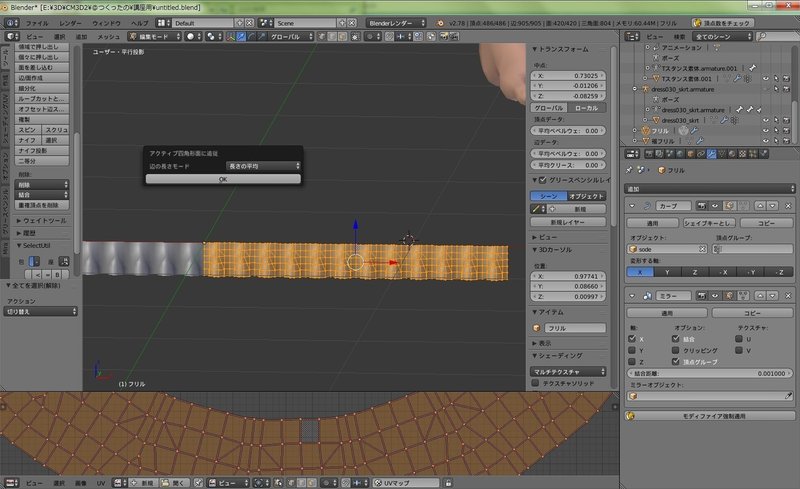Viewport: 800px width, 489px height.
Task: Open the 削除 delete dropdown in tool shelf
Action: 42,184
